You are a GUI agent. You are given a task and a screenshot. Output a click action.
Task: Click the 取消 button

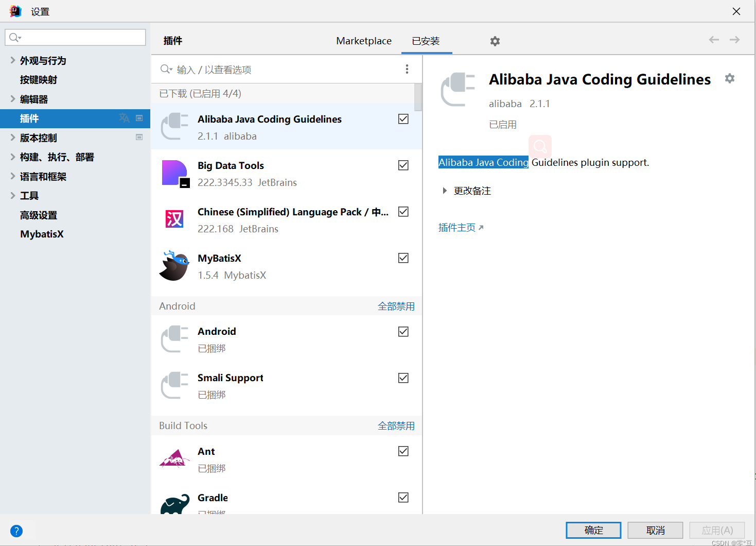pyautogui.click(x=655, y=530)
